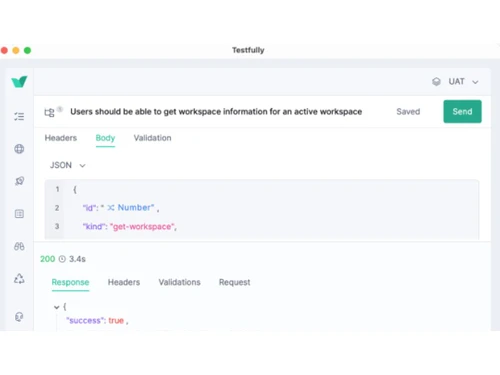
Task: Click the binoculars icon in sidebar
Action: coord(19,246)
